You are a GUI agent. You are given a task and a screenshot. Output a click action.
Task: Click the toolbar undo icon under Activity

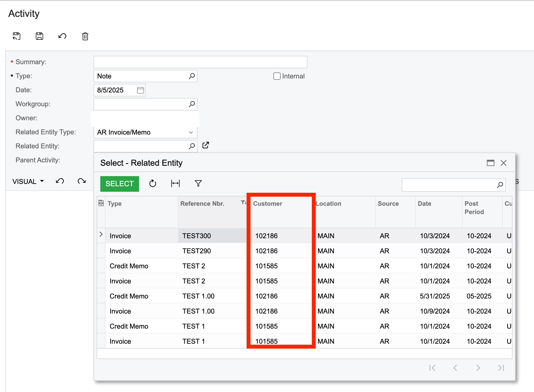(62, 36)
